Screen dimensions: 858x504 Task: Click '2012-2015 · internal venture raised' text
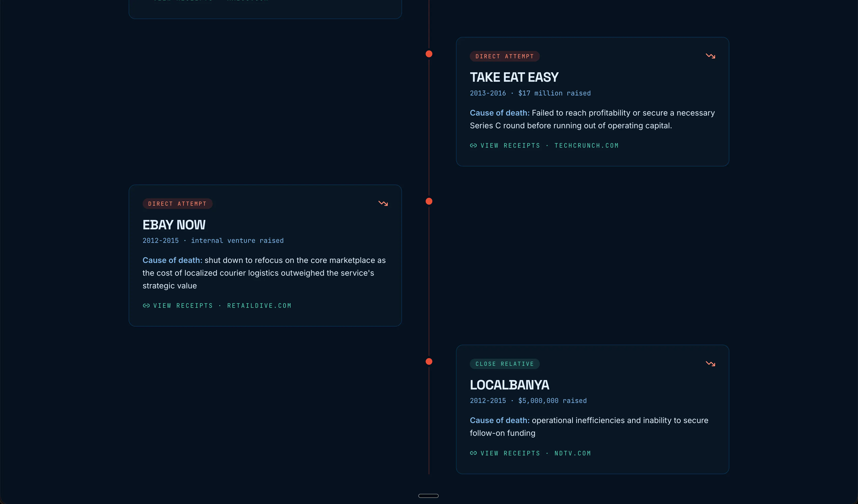click(213, 241)
